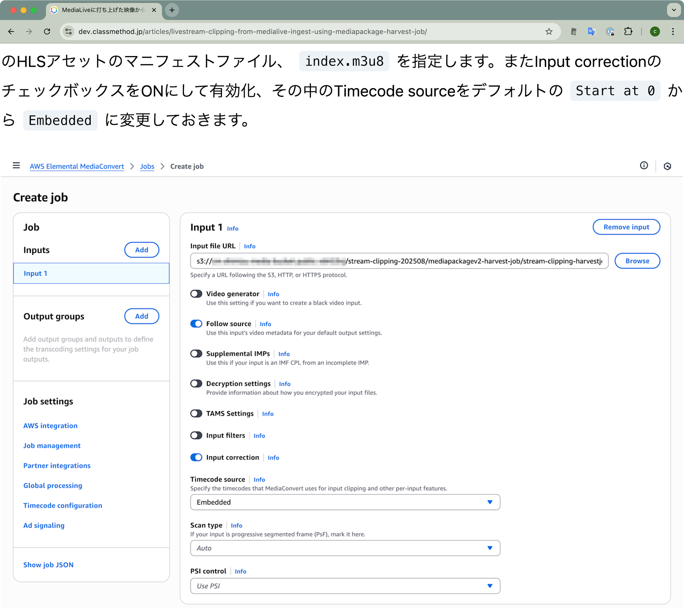This screenshot has height=616, width=684.
Task: Open the PSI control dropdown
Action: [x=345, y=586]
